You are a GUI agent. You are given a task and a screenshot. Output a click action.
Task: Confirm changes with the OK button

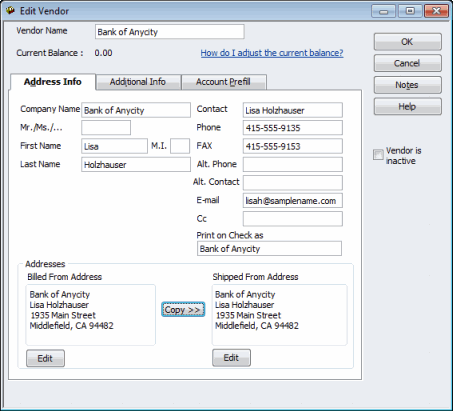tap(407, 42)
